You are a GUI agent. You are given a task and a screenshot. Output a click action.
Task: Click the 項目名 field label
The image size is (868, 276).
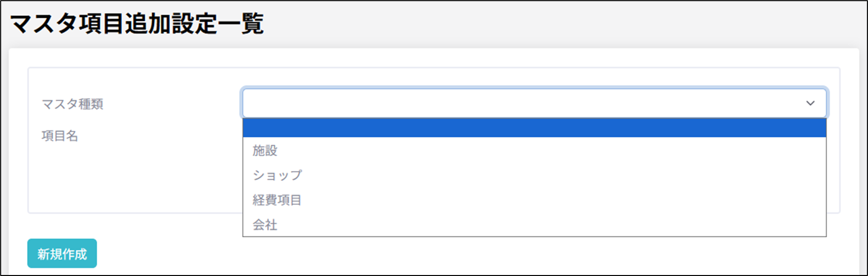(x=60, y=136)
